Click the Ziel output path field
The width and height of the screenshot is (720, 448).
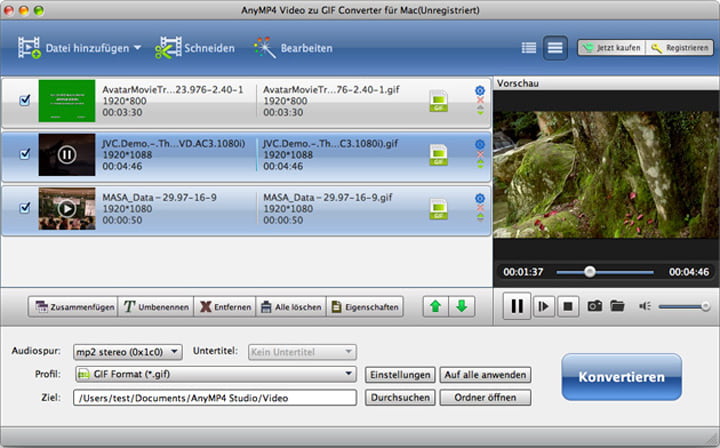pos(215,398)
